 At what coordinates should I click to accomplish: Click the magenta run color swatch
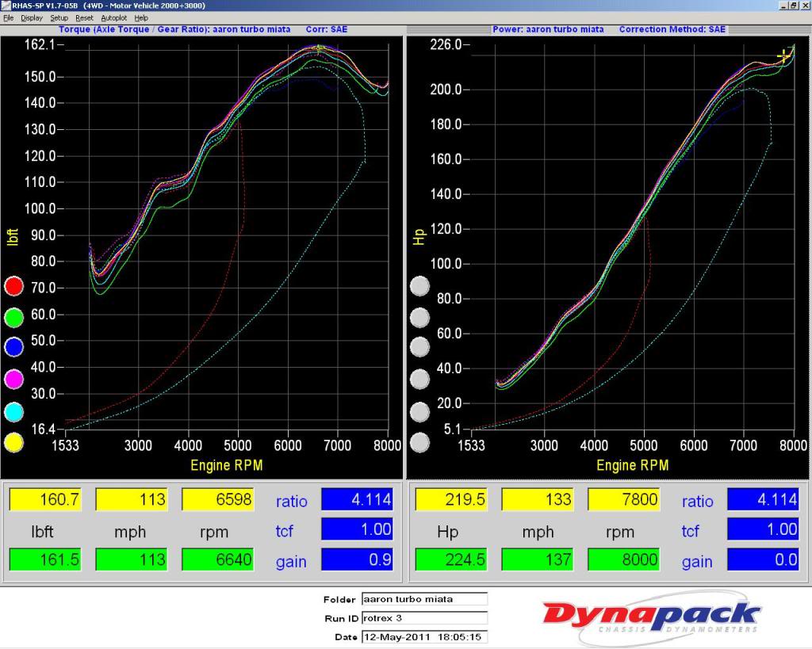point(13,380)
